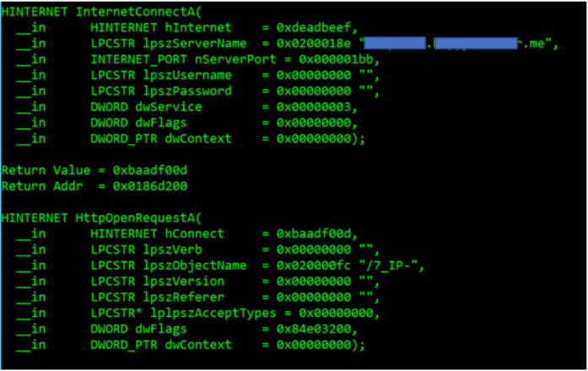Click the lplpszAcceptTypes parameter name
This screenshot has width=588, height=371.
[x=213, y=314]
